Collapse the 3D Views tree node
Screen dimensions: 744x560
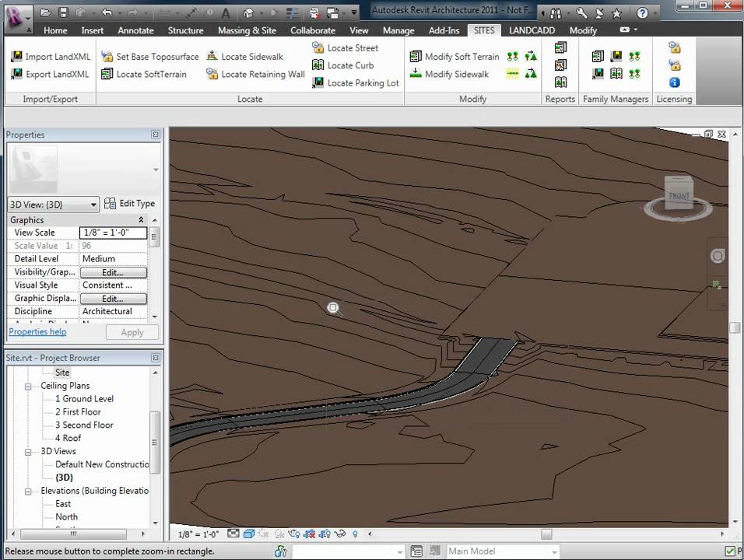point(28,452)
